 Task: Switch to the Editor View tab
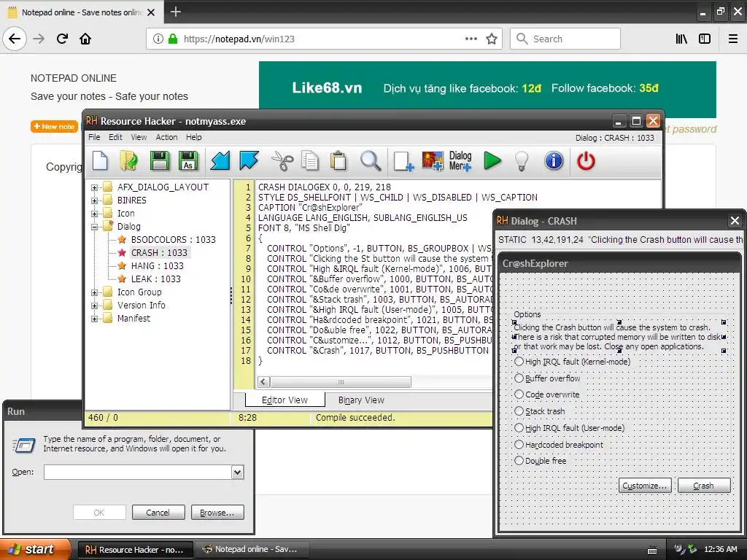tap(285, 400)
